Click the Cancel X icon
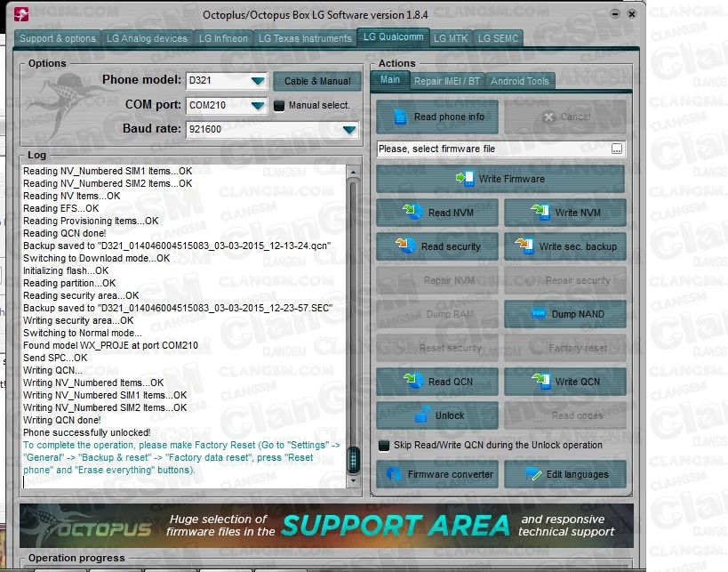This screenshot has height=572, width=728. [548, 117]
